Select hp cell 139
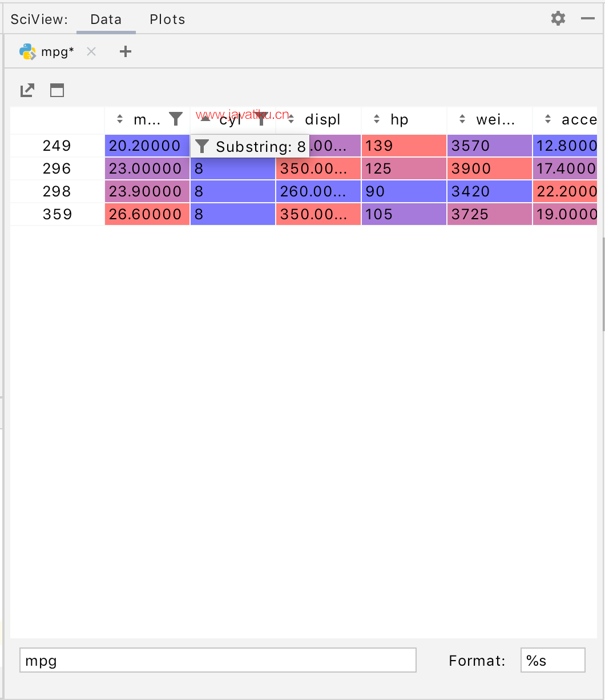605x700 pixels. click(404, 146)
